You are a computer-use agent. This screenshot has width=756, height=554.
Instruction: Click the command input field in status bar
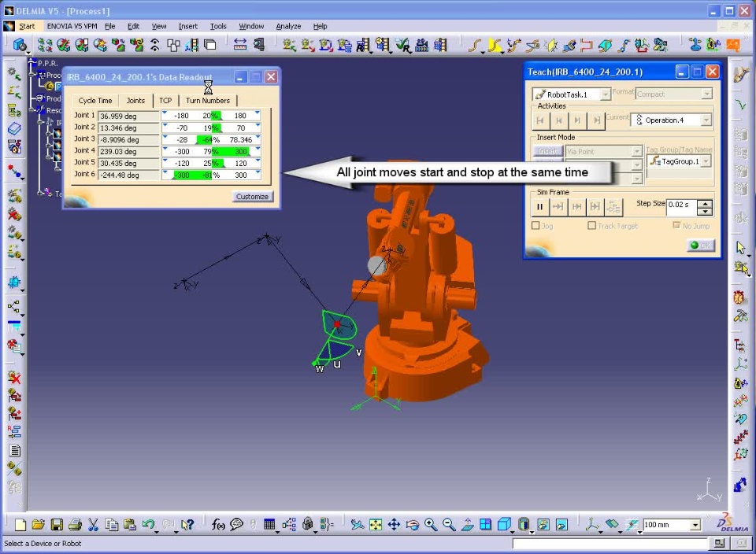coord(610,544)
